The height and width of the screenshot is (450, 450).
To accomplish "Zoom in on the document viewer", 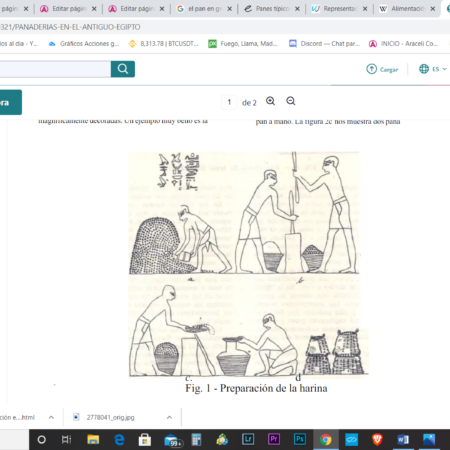I will tap(270, 101).
